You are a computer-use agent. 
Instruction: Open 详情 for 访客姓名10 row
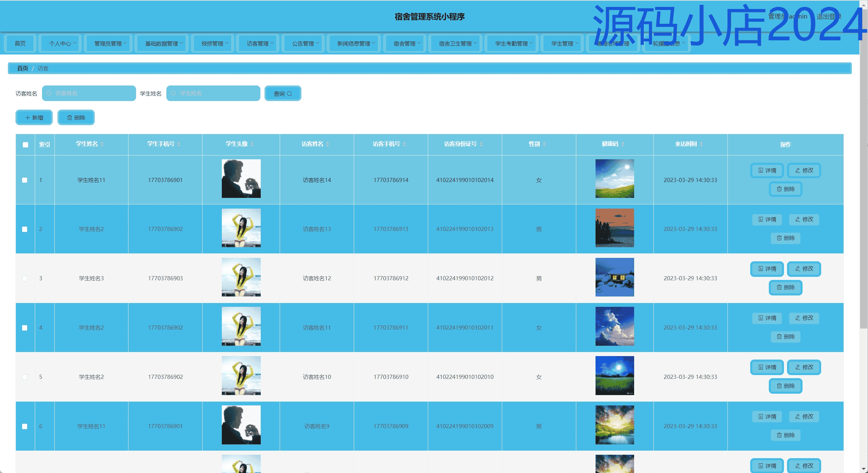click(x=767, y=368)
